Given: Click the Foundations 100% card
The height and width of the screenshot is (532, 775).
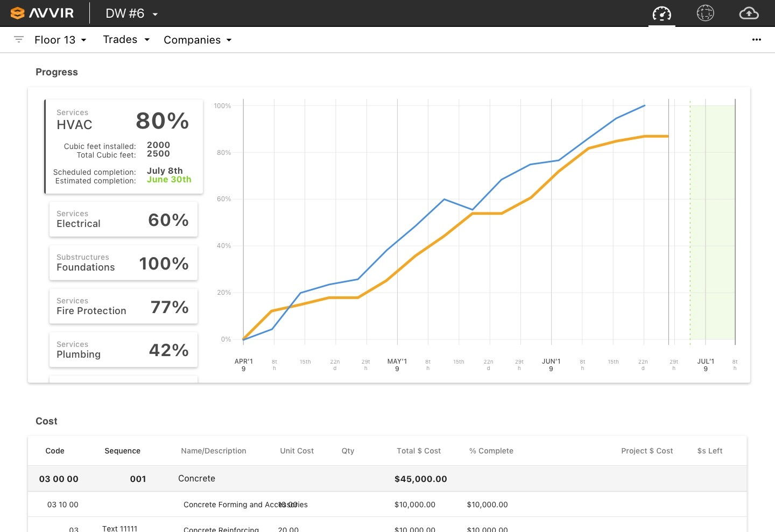Looking at the screenshot, I should click(x=123, y=263).
